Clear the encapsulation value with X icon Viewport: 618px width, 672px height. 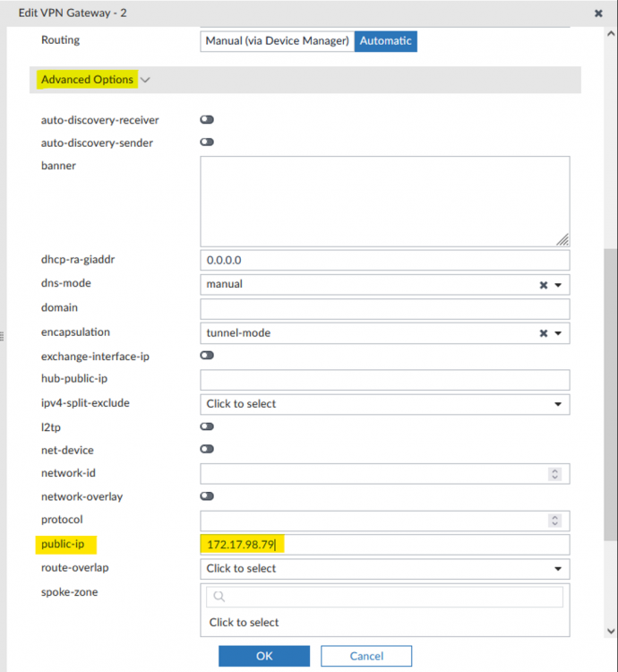tap(543, 333)
